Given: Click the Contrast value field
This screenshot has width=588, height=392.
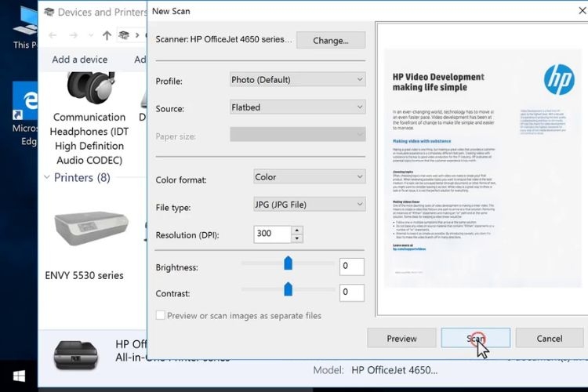Looking at the screenshot, I should click(352, 292).
